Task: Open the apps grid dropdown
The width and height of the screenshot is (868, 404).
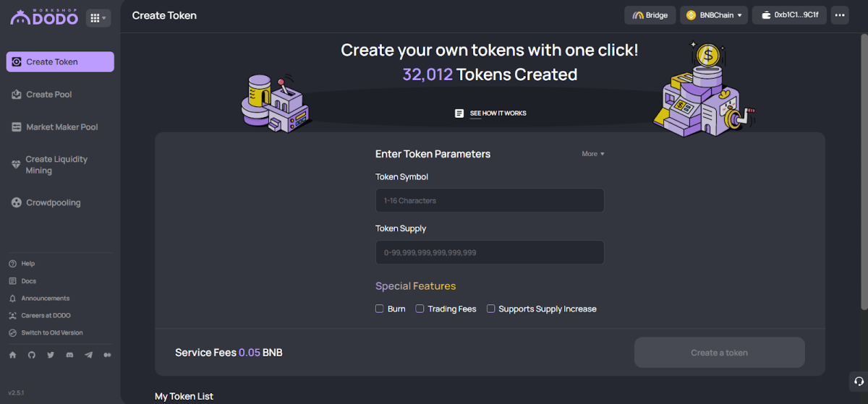Action: pos(98,18)
